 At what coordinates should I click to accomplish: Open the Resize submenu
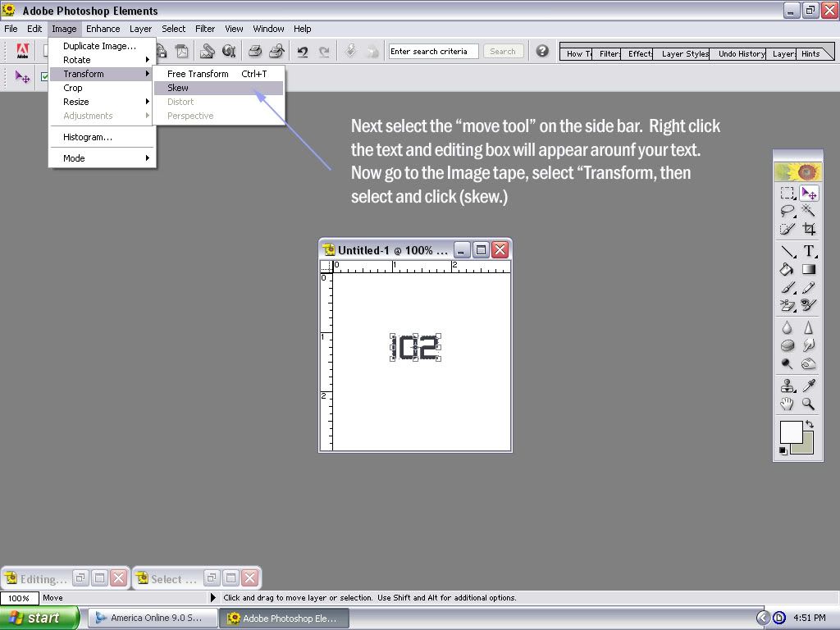[x=102, y=102]
